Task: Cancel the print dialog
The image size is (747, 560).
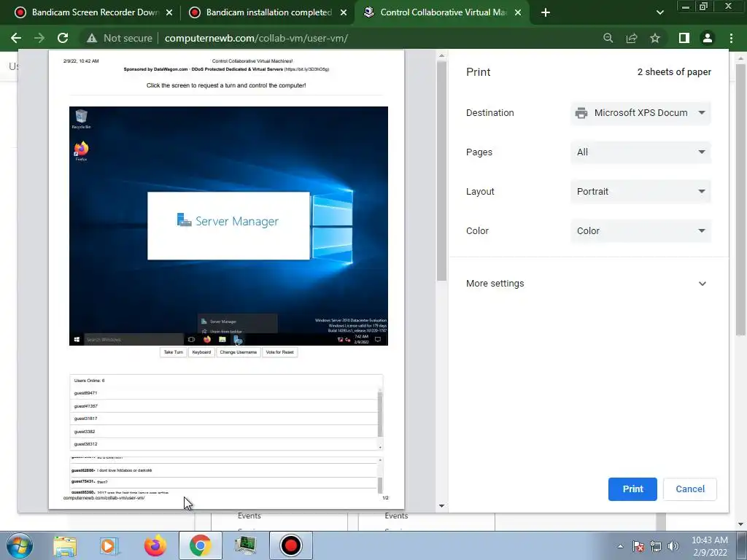Action: point(690,489)
